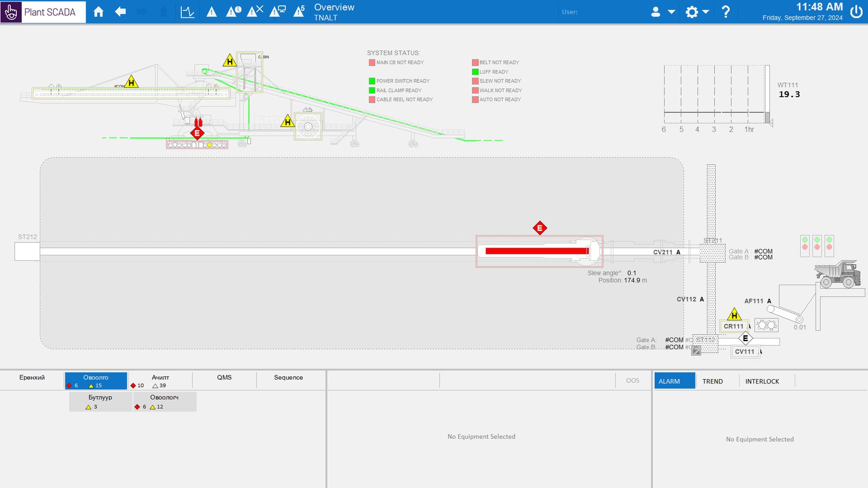Click the yellow H warning near bucket wheel
Screen dimensions: 868x488
288,121
